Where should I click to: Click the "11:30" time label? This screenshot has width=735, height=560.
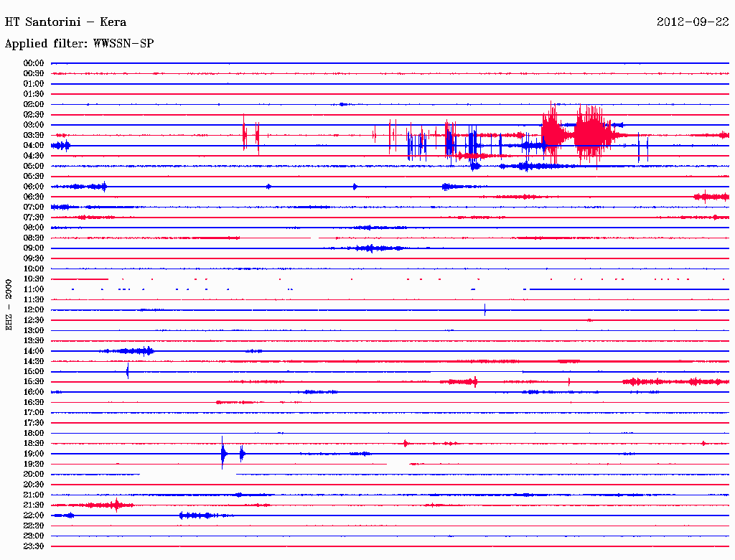tap(34, 299)
